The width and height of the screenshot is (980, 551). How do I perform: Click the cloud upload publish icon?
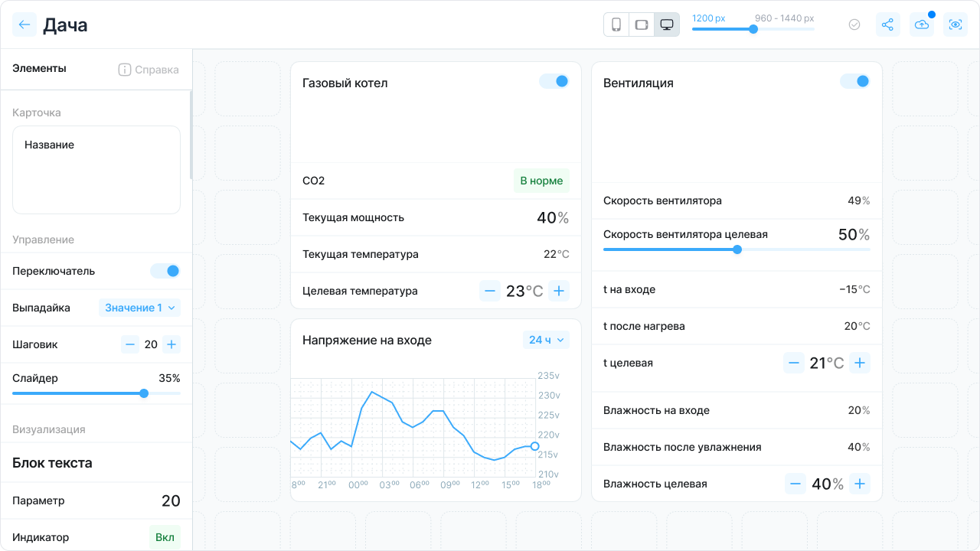pos(922,24)
